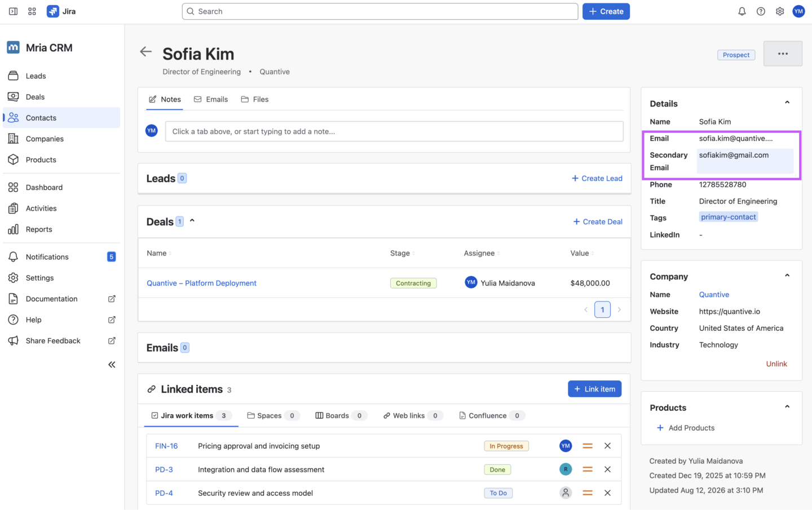
Task: Collapse the Deals section chevron
Action: pos(192,221)
